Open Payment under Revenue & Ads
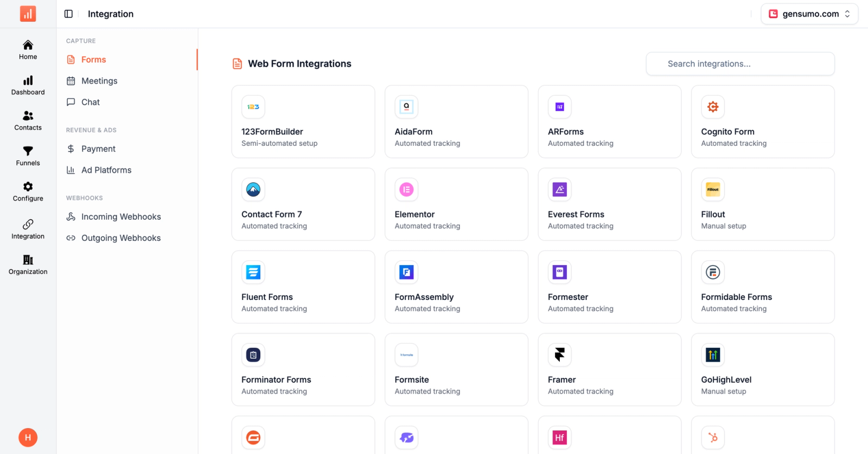868x454 pixels. [x=127, y=149]
